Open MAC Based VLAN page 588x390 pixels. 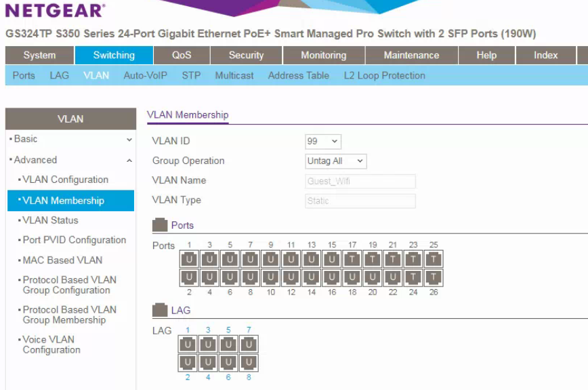coord(62,260)
